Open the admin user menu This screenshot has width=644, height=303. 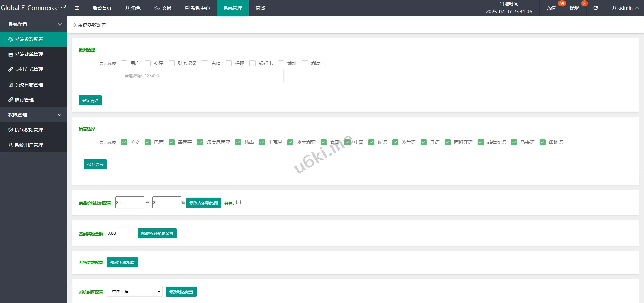625,8
